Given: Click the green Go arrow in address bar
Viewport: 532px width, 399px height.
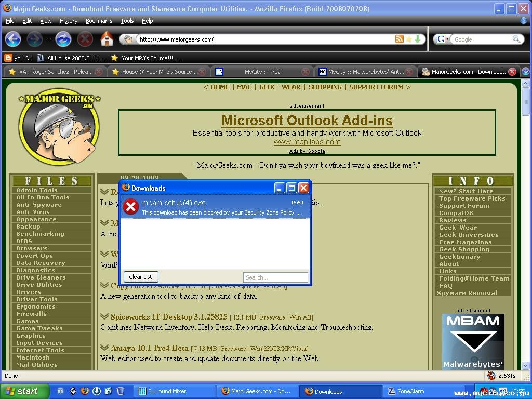Looking at the screenshot, I should (x=418, y=39).
